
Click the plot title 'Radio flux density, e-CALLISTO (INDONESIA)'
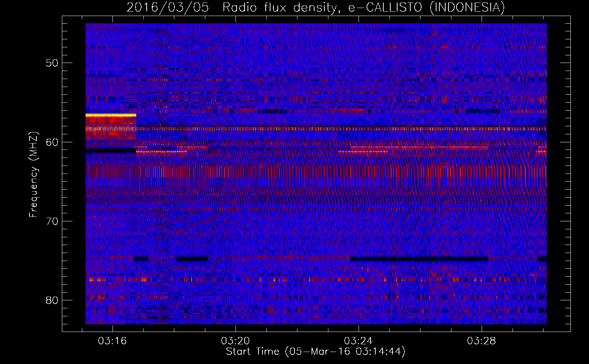click(363, 7)
